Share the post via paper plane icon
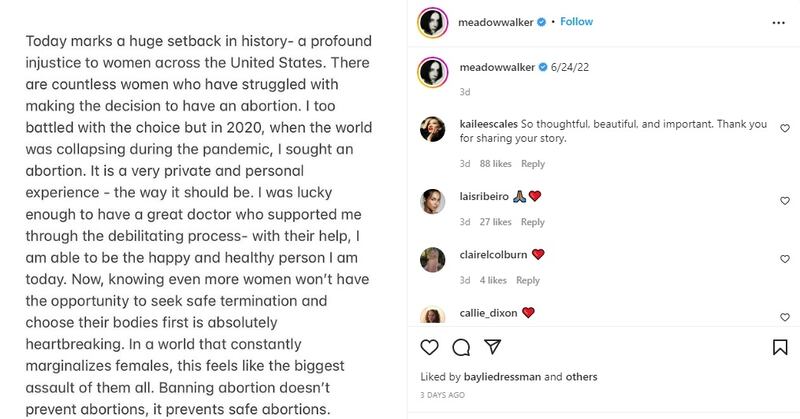The height and width of the screenshot is (419, 800). (490, 347)
